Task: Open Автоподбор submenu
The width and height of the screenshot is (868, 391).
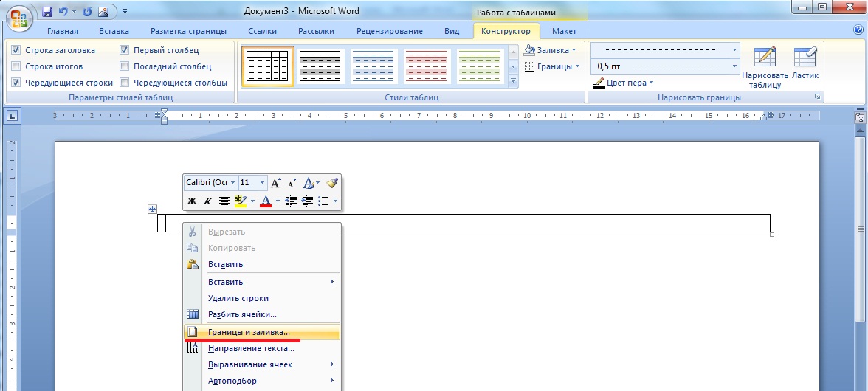Action: coord(261,381)
